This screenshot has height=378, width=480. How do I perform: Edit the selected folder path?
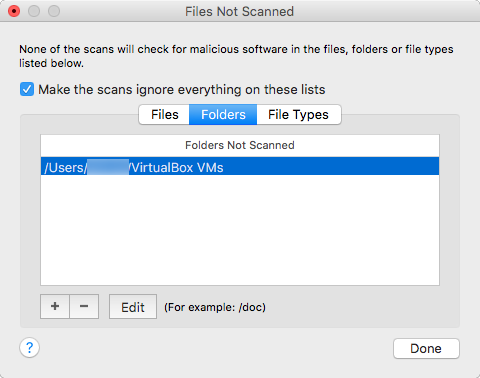point(133,307)
